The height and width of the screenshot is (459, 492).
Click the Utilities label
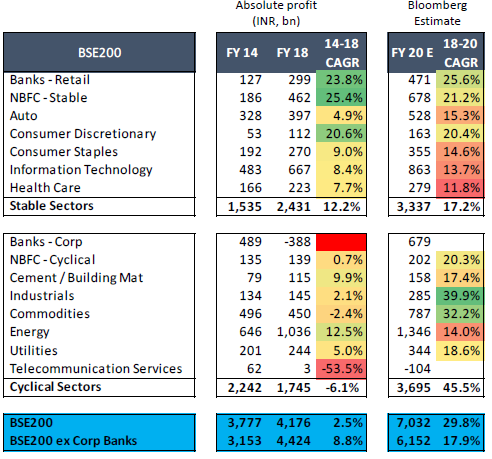click(x=34, y=351)
